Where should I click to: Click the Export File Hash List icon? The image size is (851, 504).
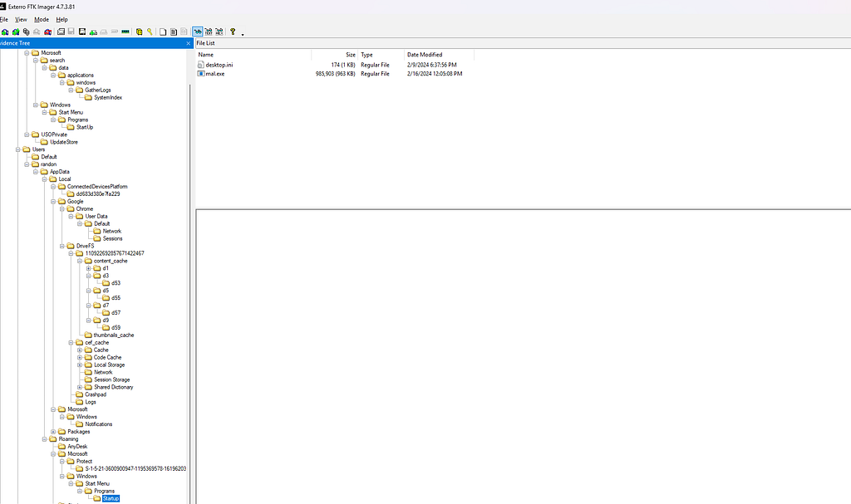(x=174, y=32)
